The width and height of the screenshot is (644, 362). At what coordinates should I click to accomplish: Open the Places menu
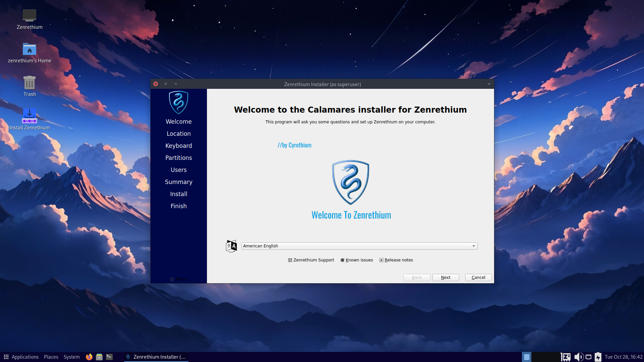[x=51, y=357]
